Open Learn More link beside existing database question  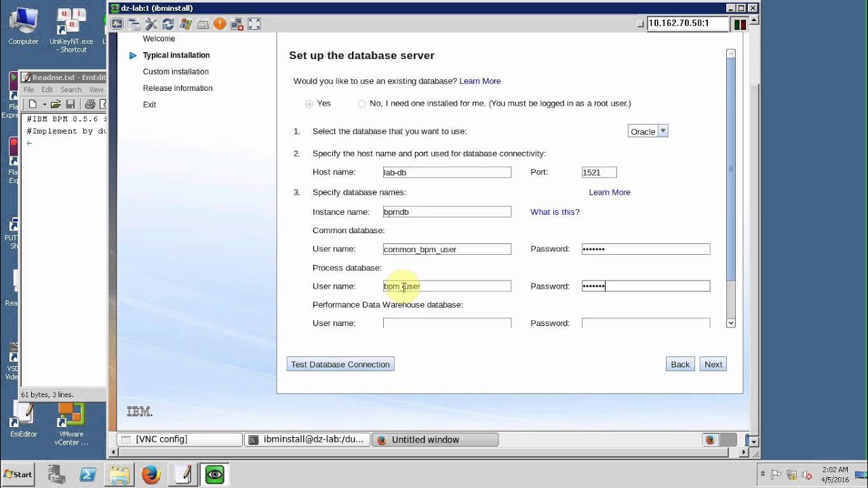[x=480, y=81]
